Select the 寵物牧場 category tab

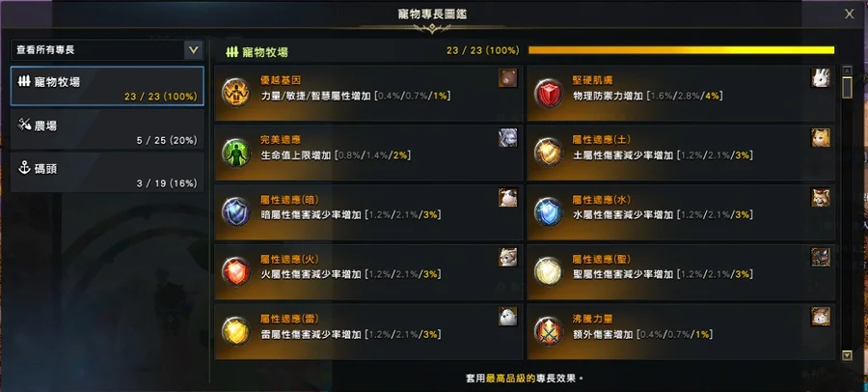coord(107,86)
